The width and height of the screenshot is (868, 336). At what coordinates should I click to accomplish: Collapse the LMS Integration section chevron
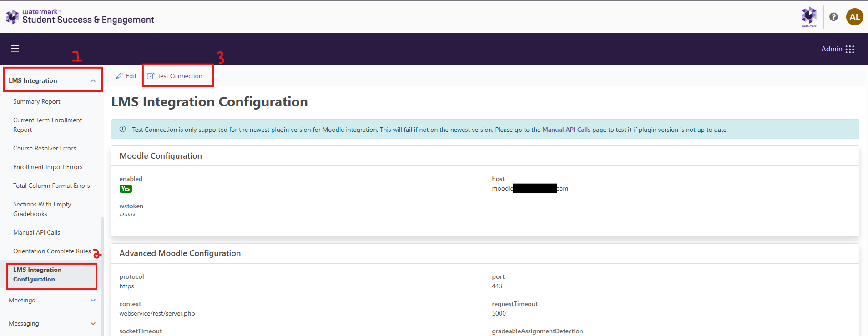(93, 80)
